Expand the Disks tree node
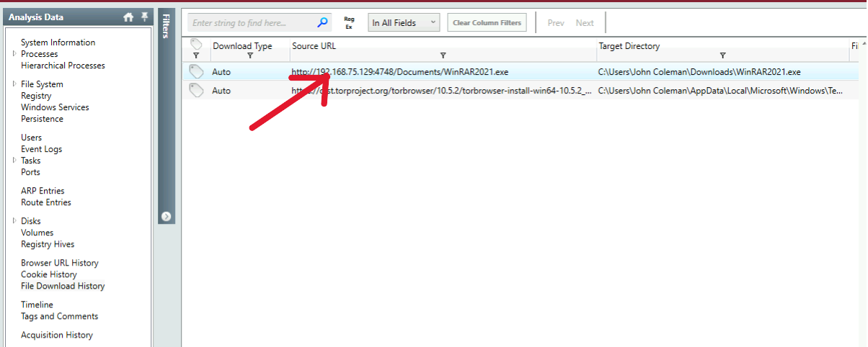Screen dimensions: 868x347 [14, 221]
